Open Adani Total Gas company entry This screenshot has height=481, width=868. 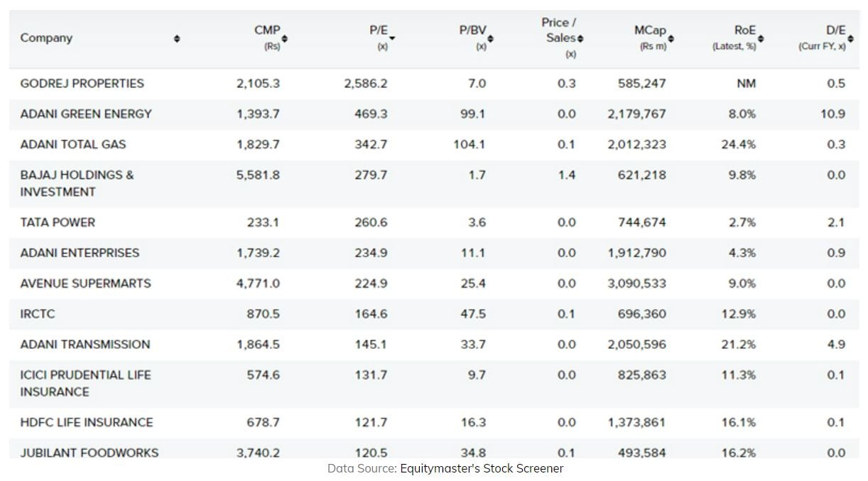(x=72, y=144)
